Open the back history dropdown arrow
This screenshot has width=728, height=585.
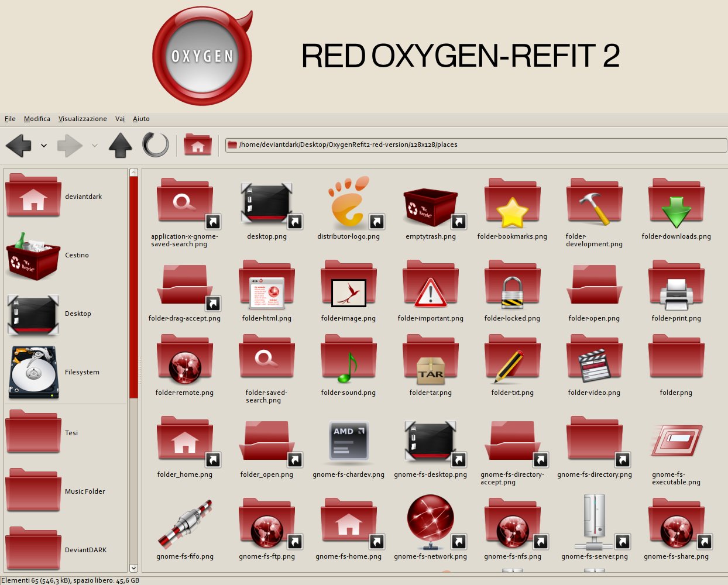[x=44, y=146]
